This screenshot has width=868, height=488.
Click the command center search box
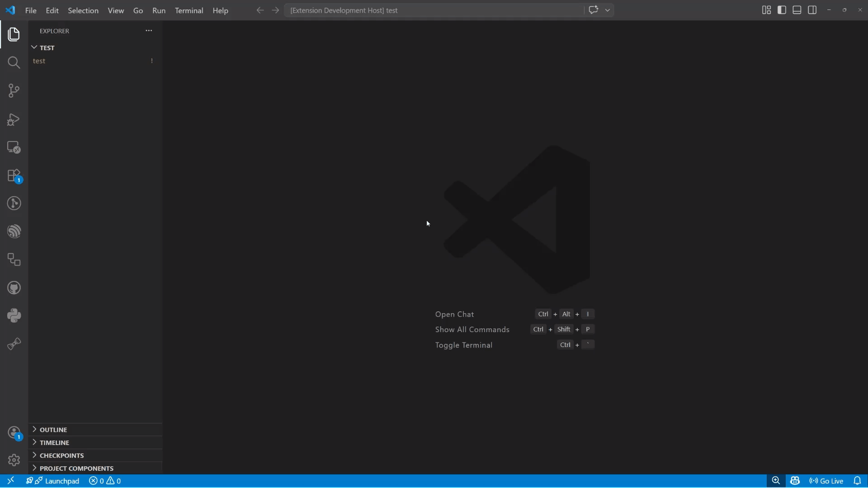(x=434, y=10)
